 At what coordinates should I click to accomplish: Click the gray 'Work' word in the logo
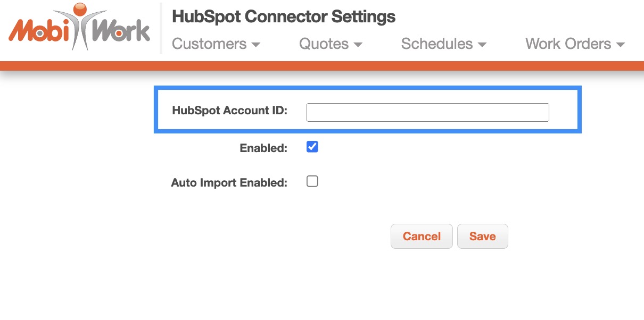pyautogui.click(x=121, y=31)
